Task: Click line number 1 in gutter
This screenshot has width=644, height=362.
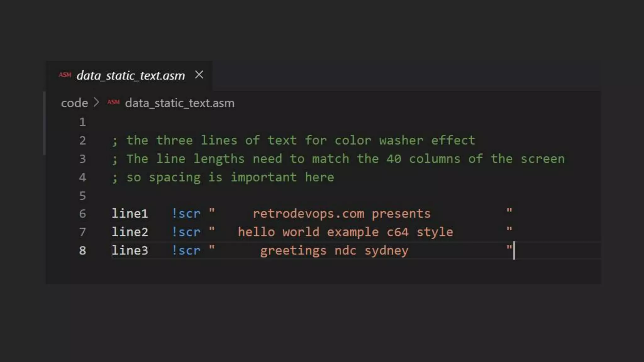Action: point(82,122)
